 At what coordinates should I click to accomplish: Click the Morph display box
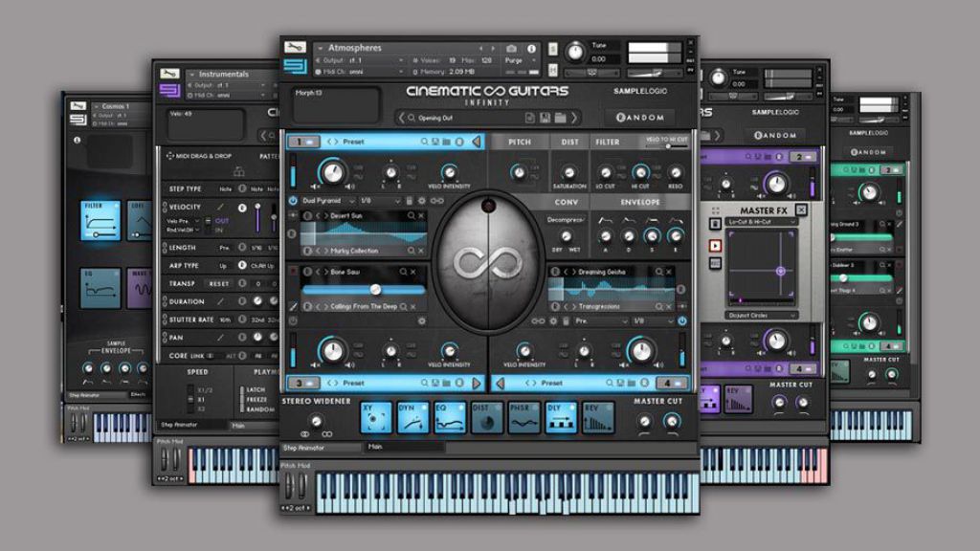pos(336,103)
